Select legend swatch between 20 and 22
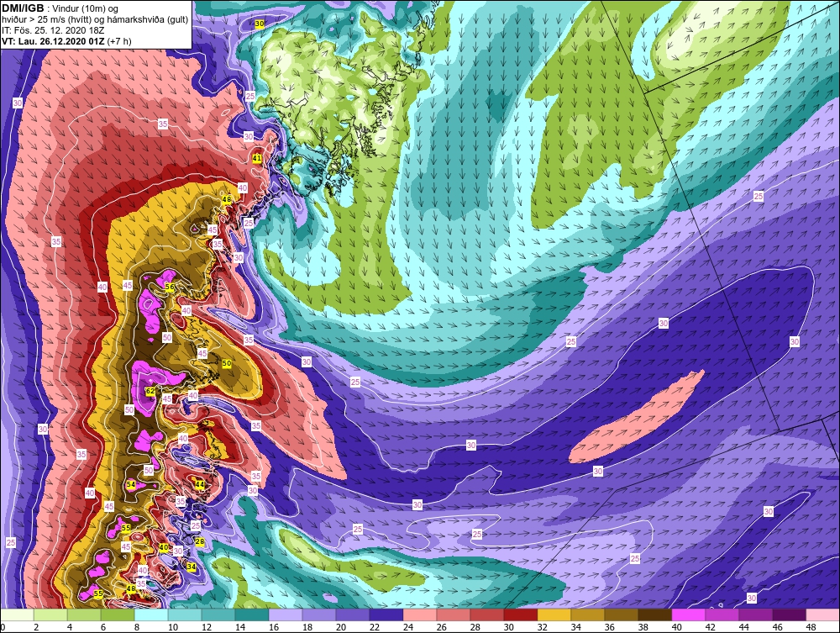840x633 pixels. pyautogui.click(x=353, y=615)
